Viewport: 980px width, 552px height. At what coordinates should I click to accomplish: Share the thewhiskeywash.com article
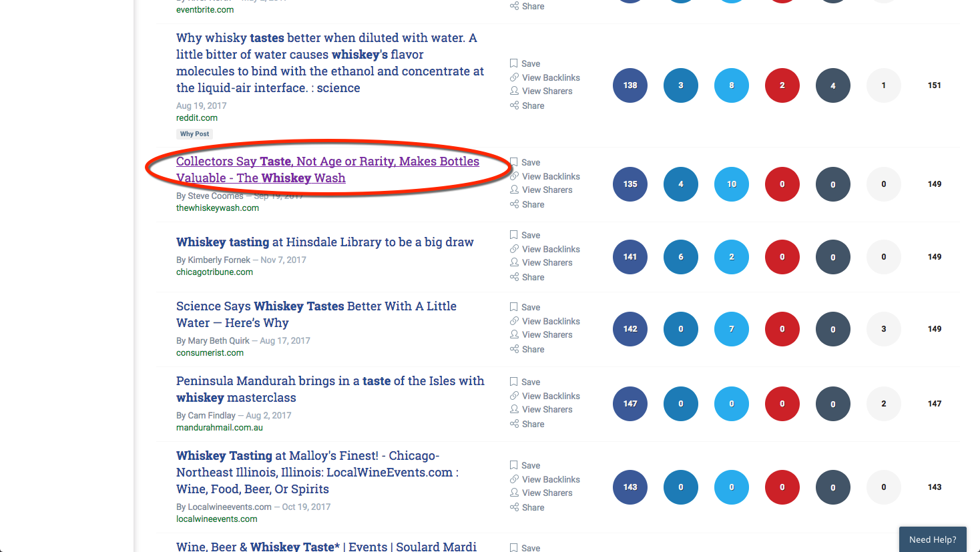tap(527, 204)
